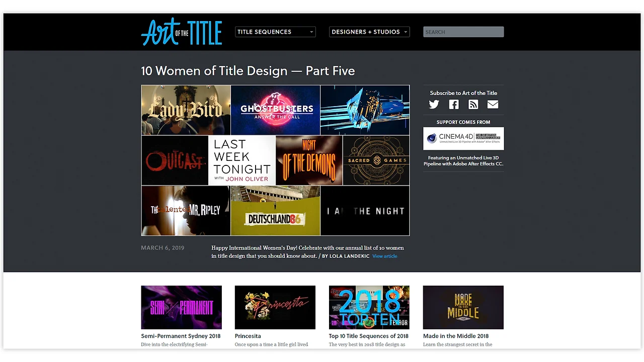The image size is (644, 362).
Task: Select the Lady Bird title image
Action: coord(186,110)
